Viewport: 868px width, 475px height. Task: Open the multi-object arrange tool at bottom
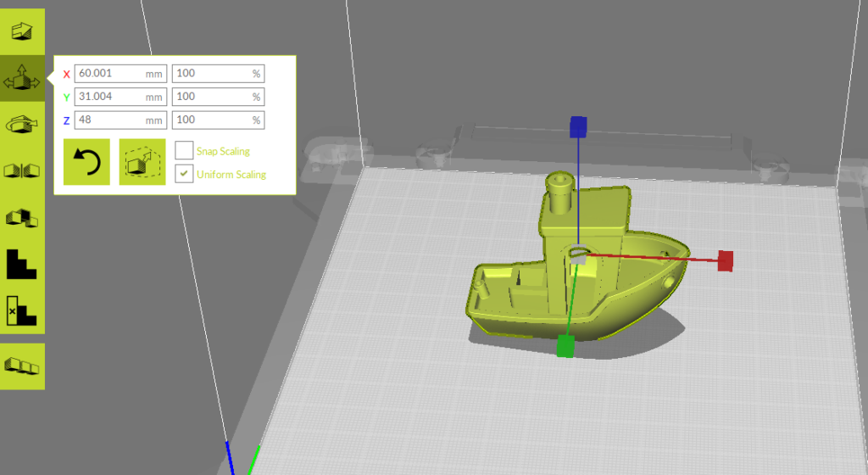(22, 366)
